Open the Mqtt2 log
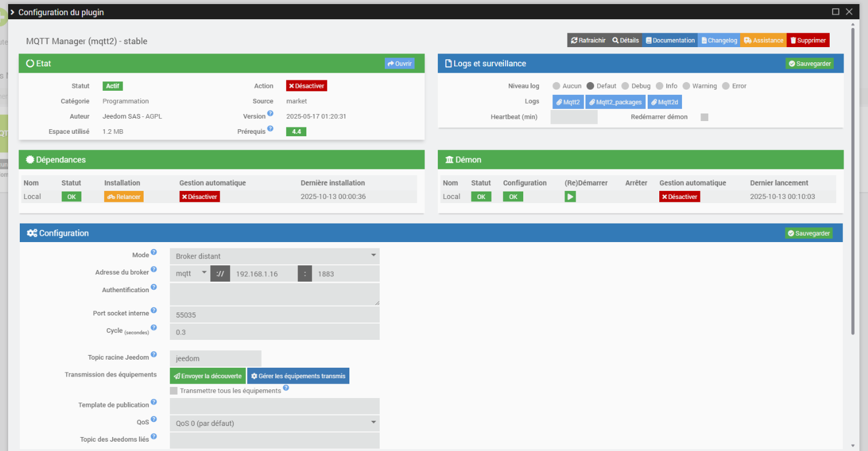Screen dimensions: 868x451 coord(568,102)
